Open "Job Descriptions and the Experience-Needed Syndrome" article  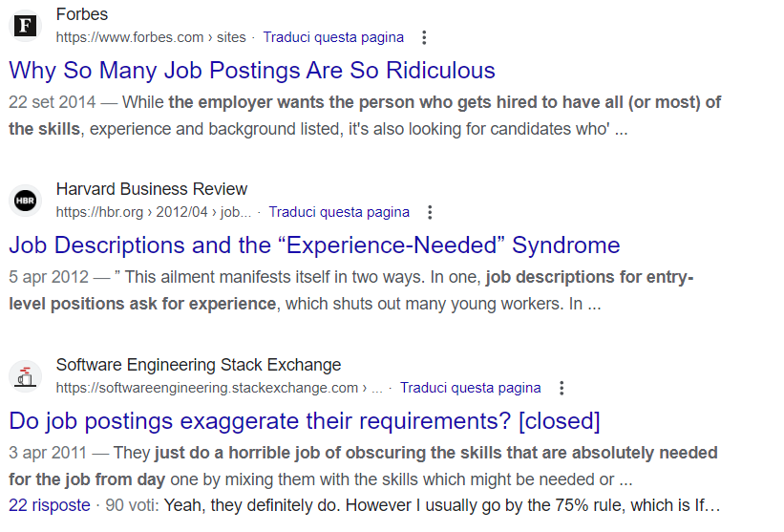pyautogui.click(x=314, y=245)
